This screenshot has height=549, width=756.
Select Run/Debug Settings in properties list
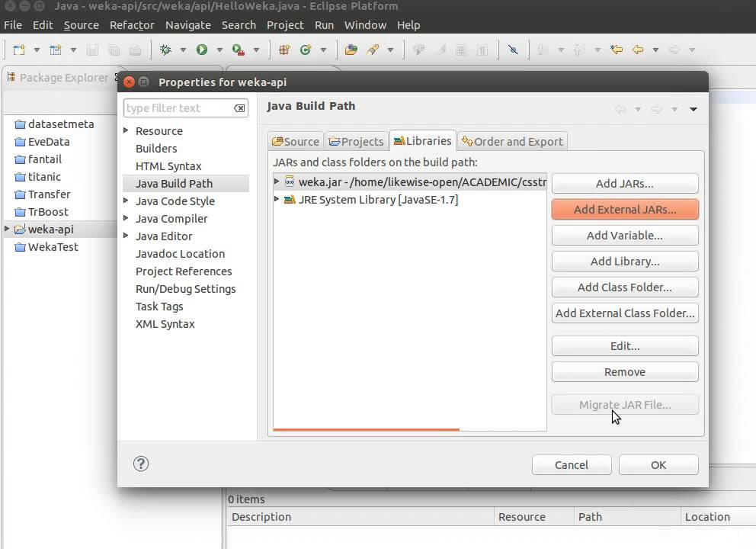click(186, 289)
